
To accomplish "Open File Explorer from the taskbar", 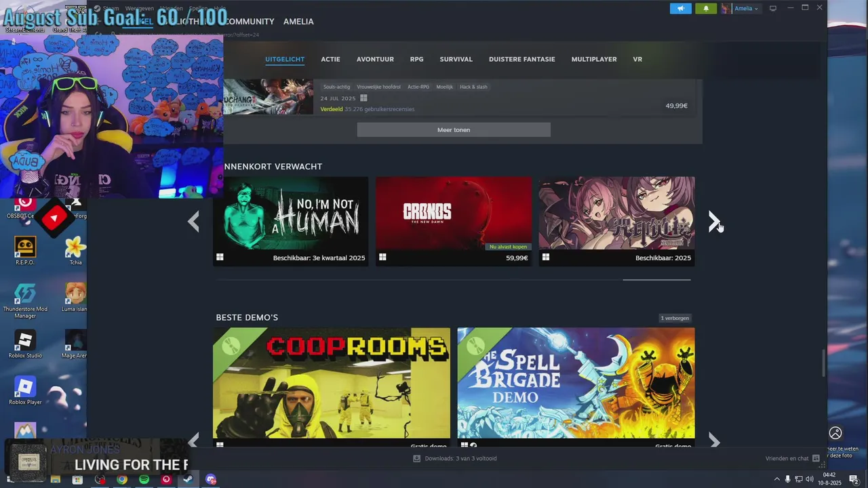I will pos(56,479).
